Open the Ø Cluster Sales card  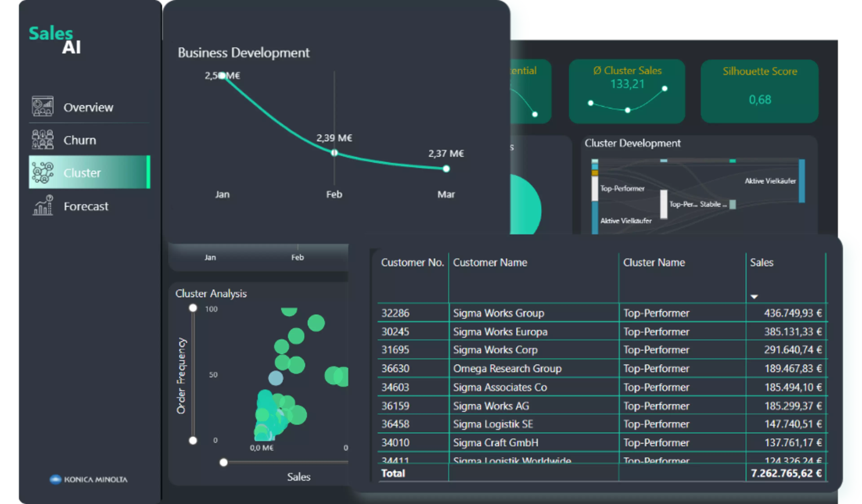[627, 91]
